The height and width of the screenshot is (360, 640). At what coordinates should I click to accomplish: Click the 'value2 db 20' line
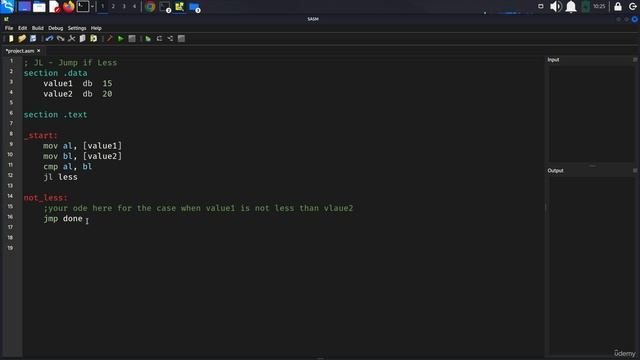click(78, 94)
